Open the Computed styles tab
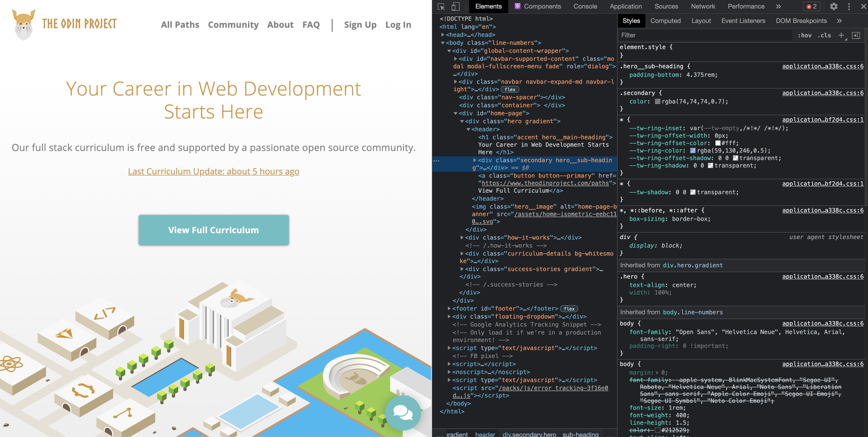Screen dimensions: 868x437 [665, 21]
